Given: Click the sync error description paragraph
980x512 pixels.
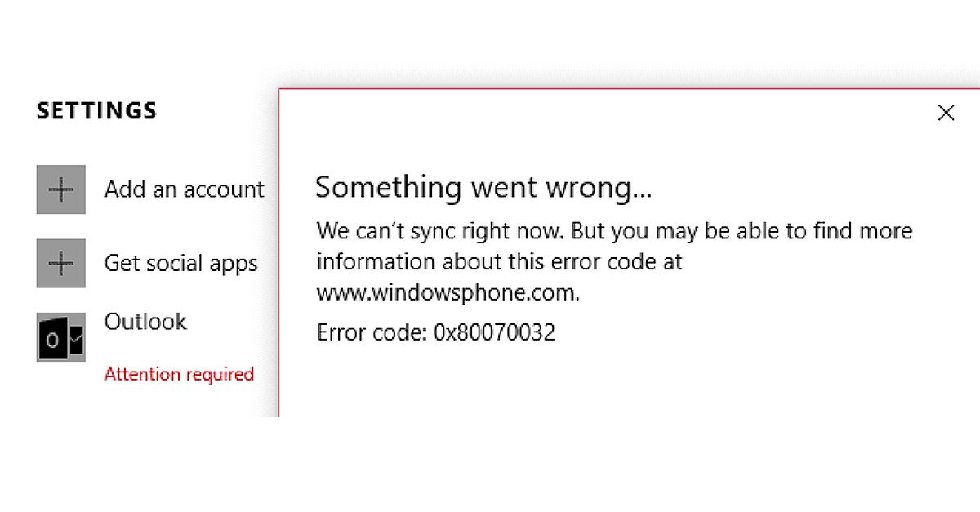Looking at the screenshot, I should [612, 261].
